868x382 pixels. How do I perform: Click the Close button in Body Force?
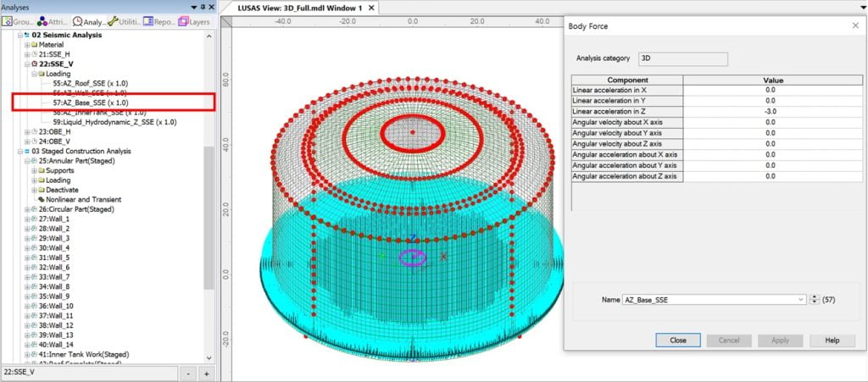[x=677, y=340]
